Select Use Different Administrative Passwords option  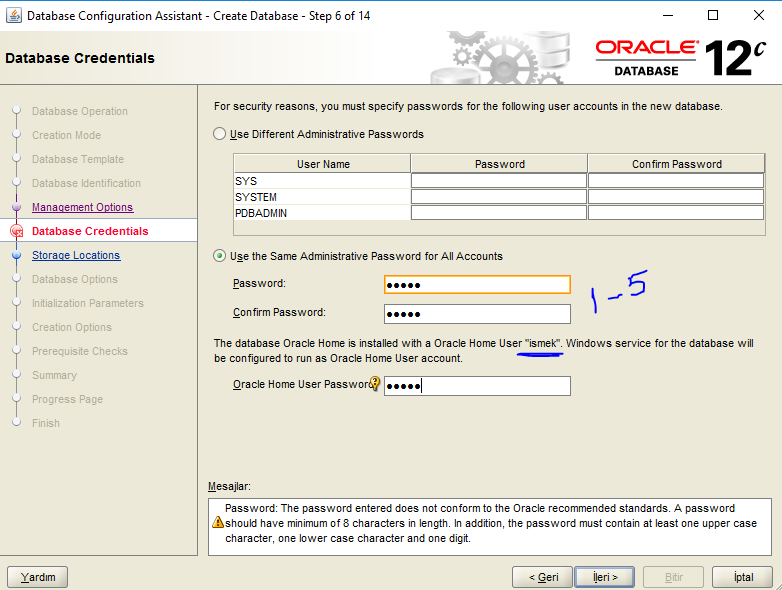219,134
